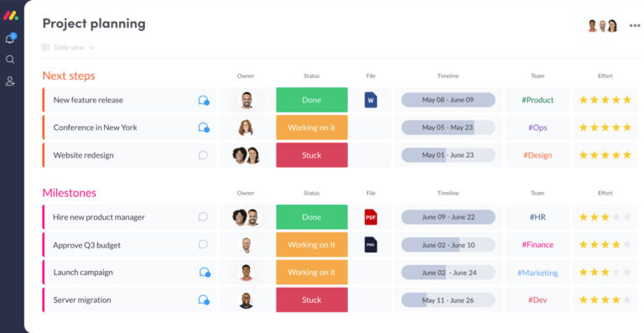
Task: Select the #Ops team tag
Action: (538, 127)
